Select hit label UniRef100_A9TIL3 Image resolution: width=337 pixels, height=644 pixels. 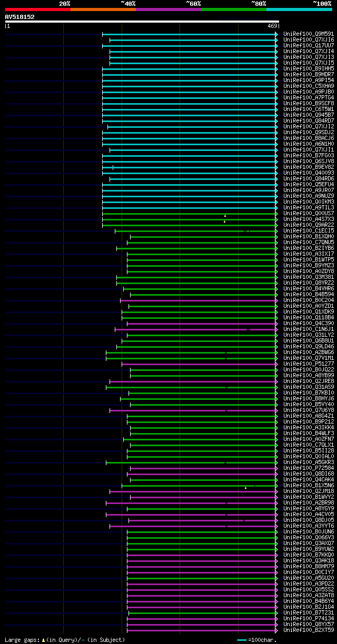click(x=309, y=208)
